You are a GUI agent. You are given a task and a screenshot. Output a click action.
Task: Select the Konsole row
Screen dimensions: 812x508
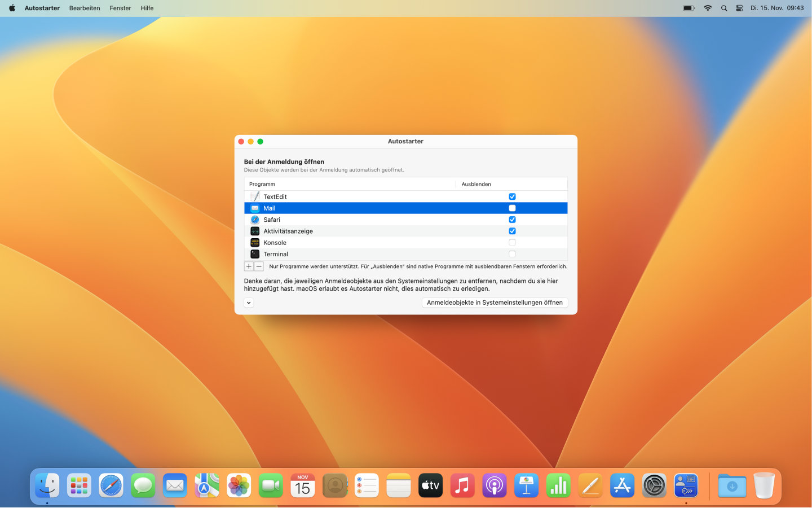[405, 243]
